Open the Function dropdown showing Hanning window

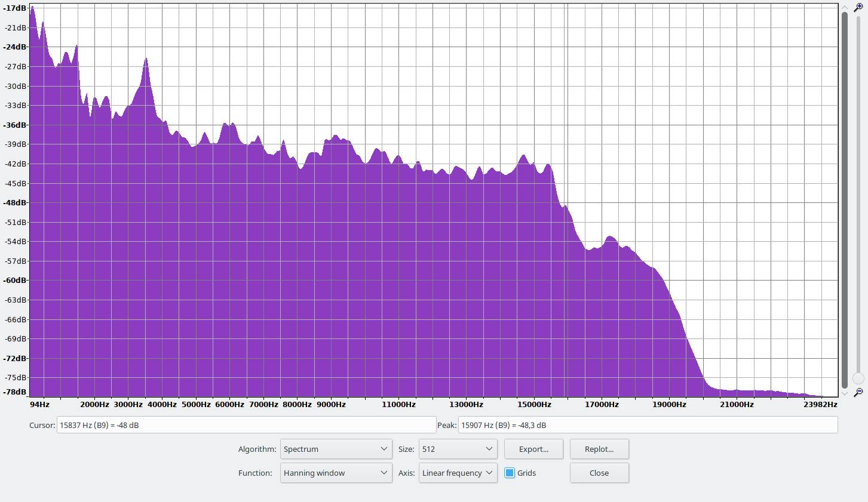336,473
